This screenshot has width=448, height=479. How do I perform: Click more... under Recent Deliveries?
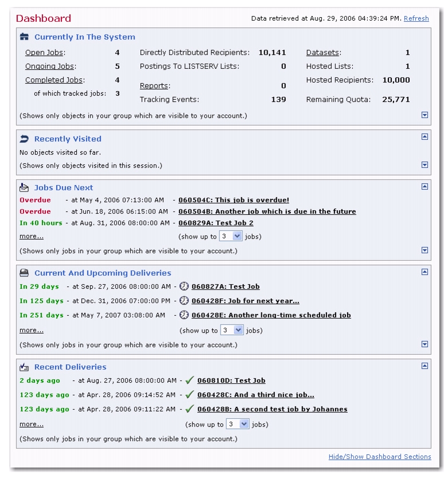point(32,424)
